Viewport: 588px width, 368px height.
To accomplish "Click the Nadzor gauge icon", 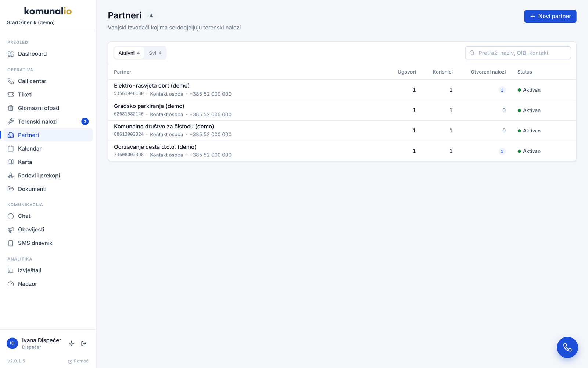I will (x=11, y=284).
